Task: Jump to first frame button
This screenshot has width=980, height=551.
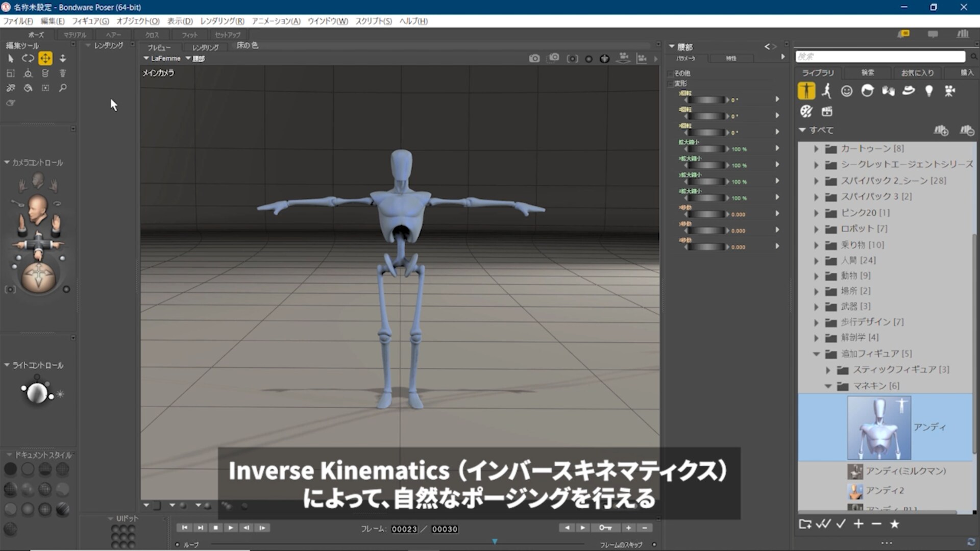Action: pyautogui.click(x=184, y=528)
